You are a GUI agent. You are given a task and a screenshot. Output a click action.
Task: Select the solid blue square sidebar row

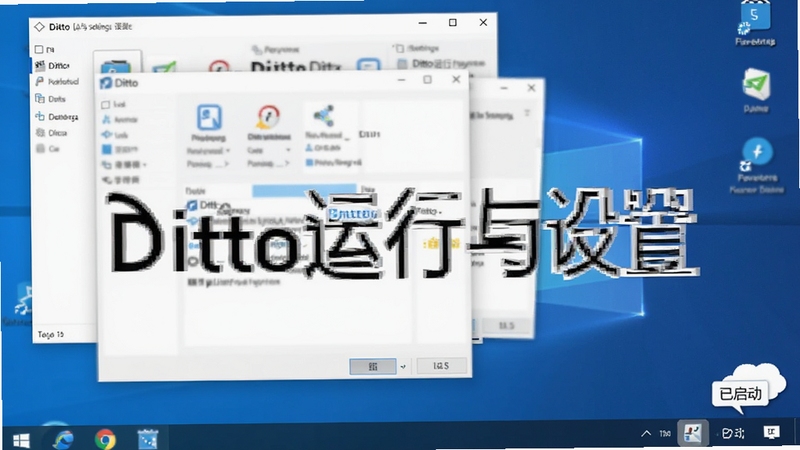coord(119,149)
